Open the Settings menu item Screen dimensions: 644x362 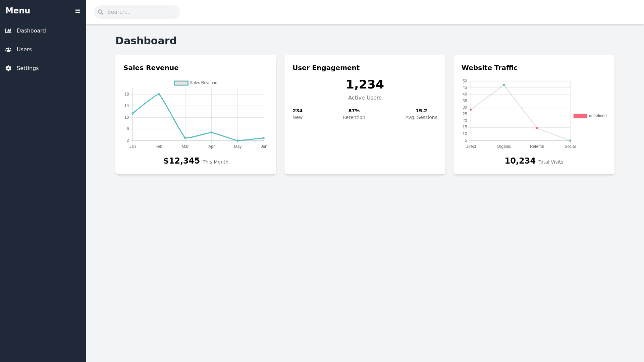pyautogui.click(x=28, y=68)
